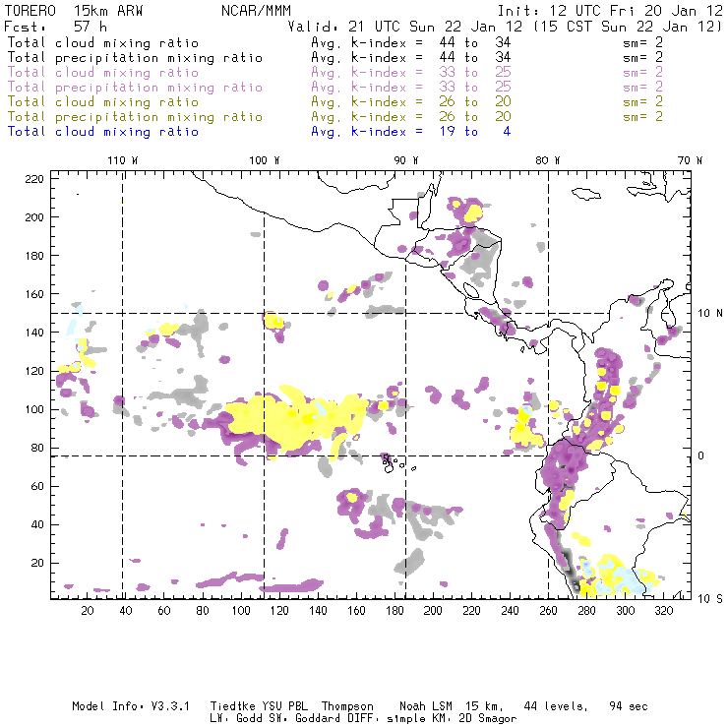This screenshot has height=728, width=728.
Task: Click the 'Noah LSM' label
Action: tap(426, 706)
